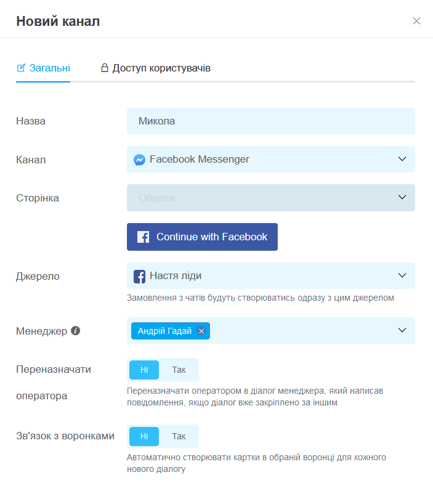
Task: Choose Ні for Зв'язок з воронками
Action: point(144,436)
